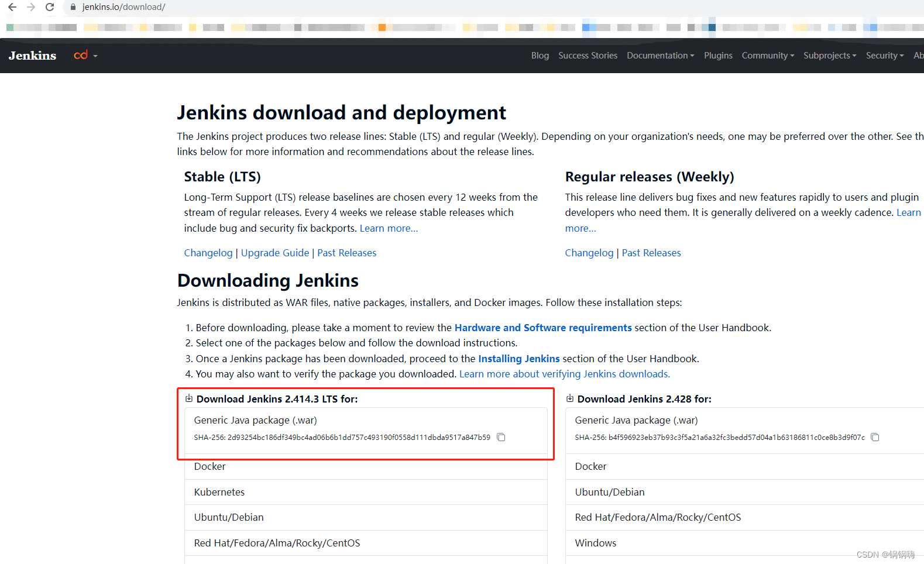Image resolution: width=924 pixels, height=564 pixels.
Task: Copy the LTS SHA-256 checksum
Action: coord(501,437)
